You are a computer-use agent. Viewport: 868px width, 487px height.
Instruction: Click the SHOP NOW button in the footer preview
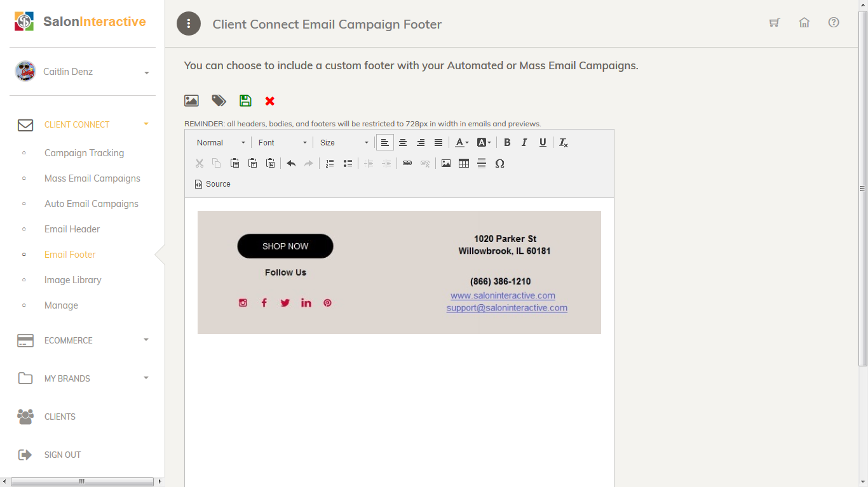285,246
